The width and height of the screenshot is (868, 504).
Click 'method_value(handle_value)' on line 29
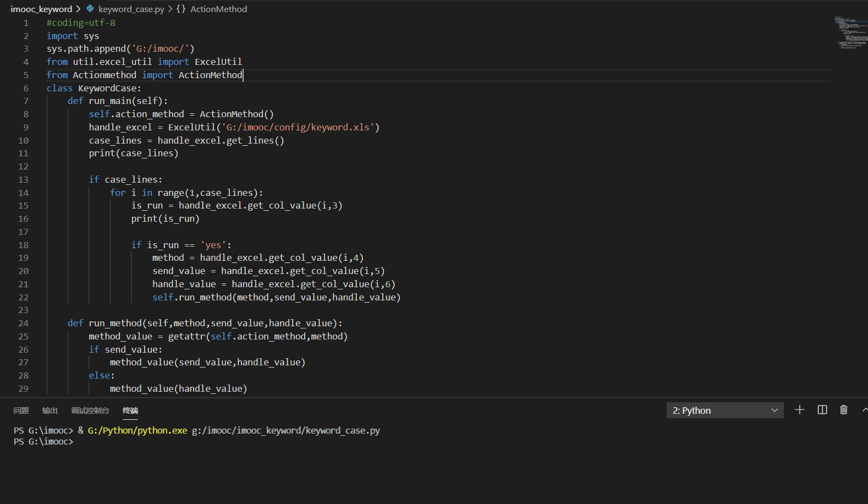pyautogui.click(x=178, y=388)
